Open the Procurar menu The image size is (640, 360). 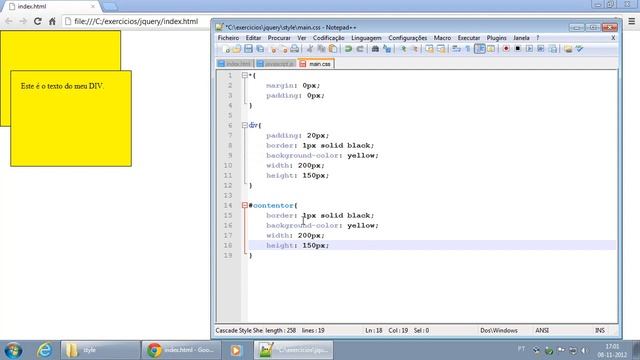279,38
